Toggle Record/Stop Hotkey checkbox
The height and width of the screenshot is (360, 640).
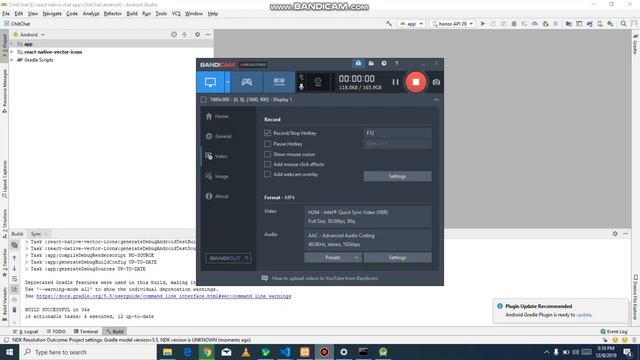267,133
